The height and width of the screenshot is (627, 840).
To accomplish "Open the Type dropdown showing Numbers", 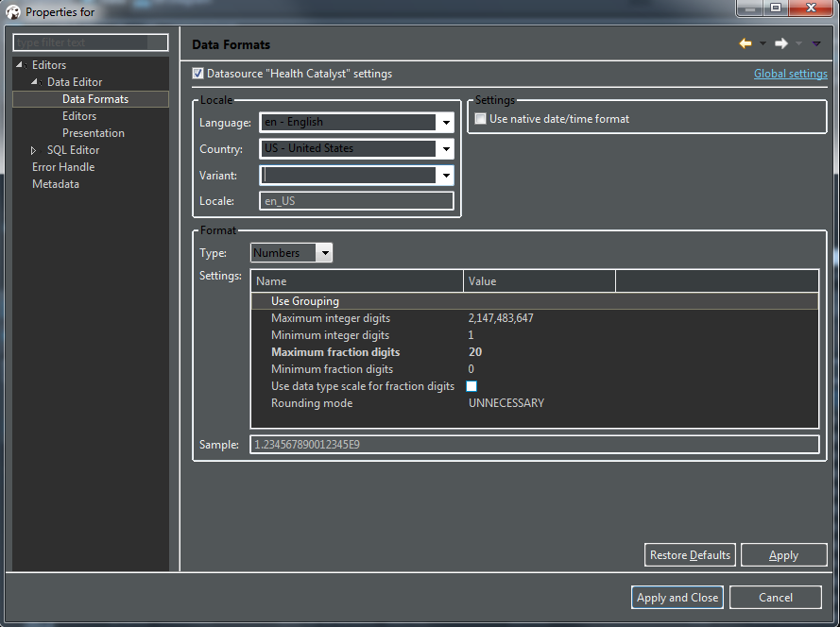I will pos(325,252).
